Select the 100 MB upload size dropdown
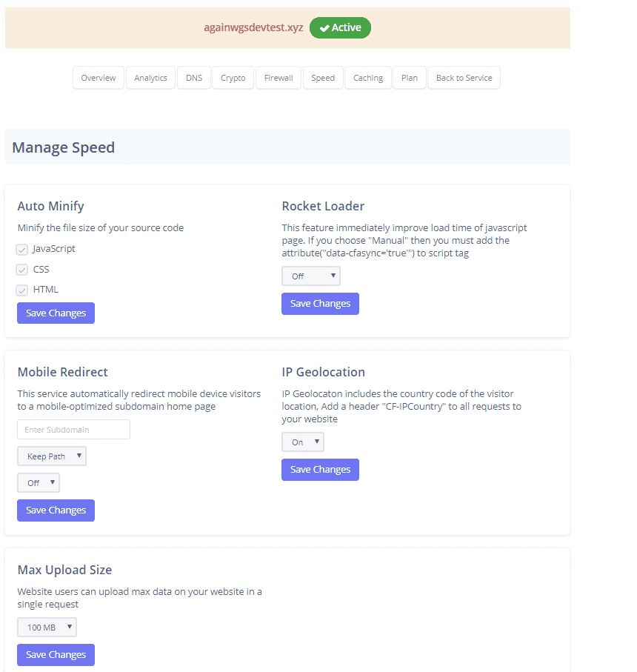 pyautogui.click(x=47, y=628)
